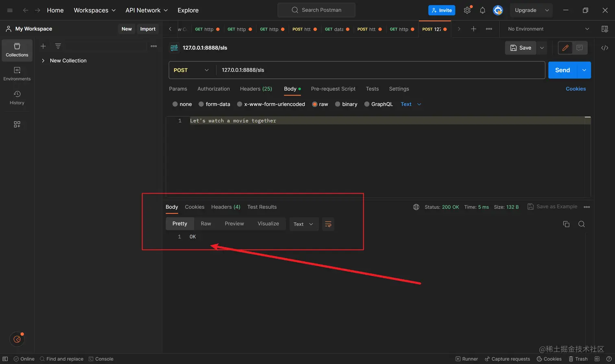Show the Raw response view
This screenshot has width=615, height=364.
click(206, 224)
